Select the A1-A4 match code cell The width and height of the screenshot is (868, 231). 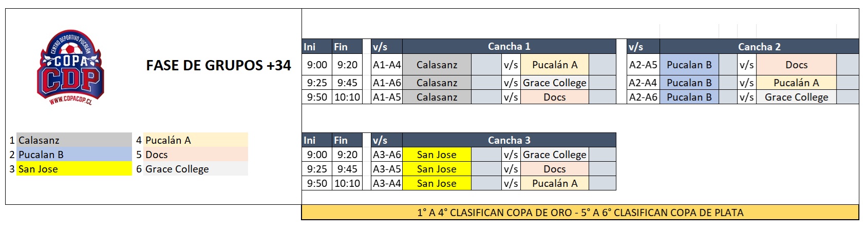(387, 65)
